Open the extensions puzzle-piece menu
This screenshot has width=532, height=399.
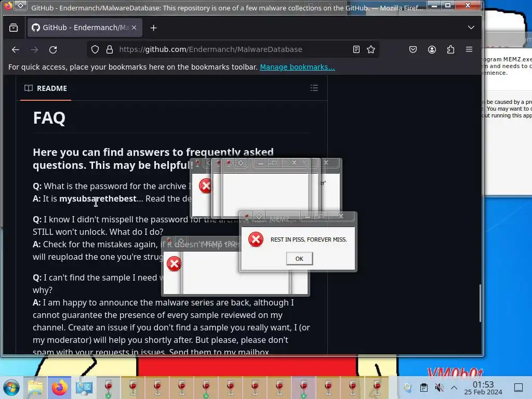(450, 49)
